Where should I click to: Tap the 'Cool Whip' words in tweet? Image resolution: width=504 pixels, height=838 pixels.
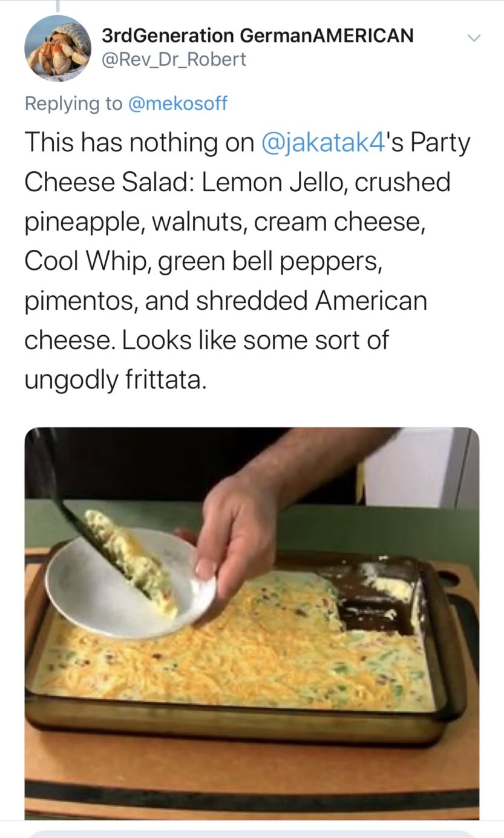(x=87, y=261)
